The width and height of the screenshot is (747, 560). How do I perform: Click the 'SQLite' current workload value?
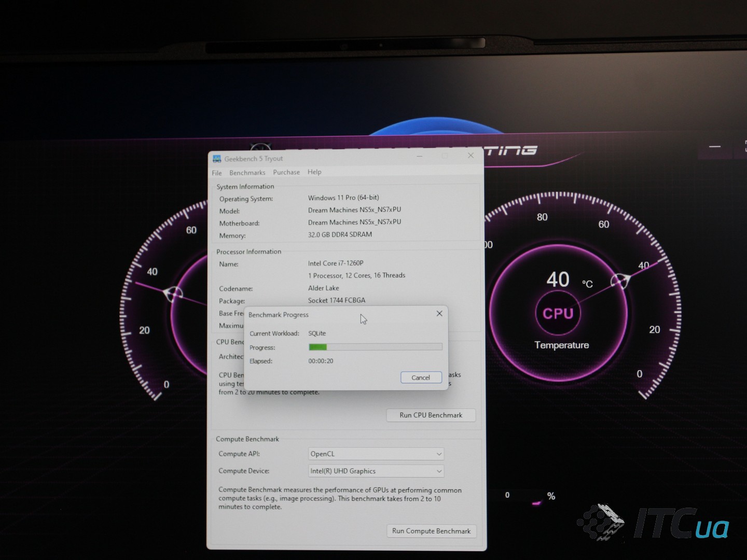coord(317,333)
